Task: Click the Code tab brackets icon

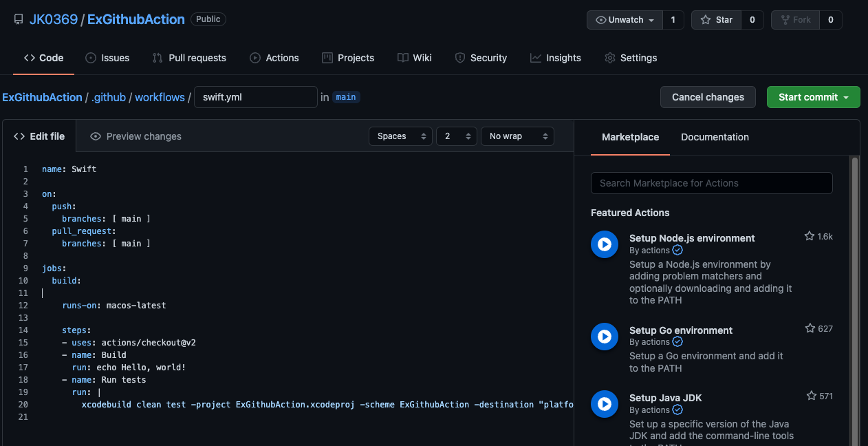Action: 30,58
